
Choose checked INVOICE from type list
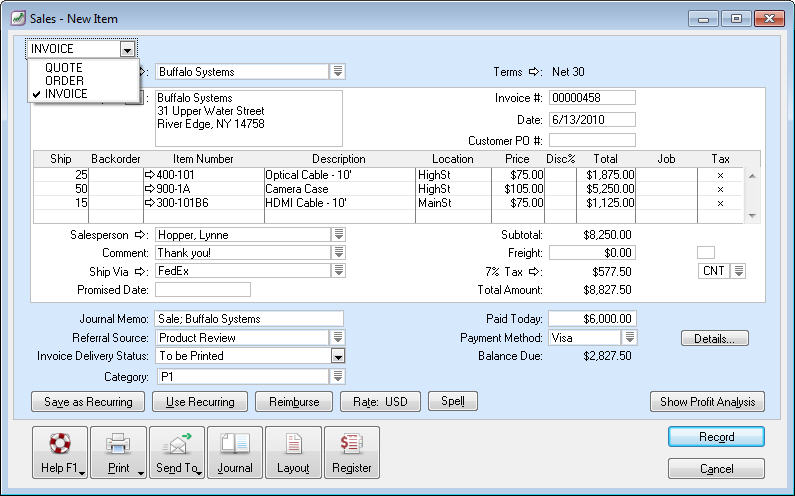(x=66, y=94)
